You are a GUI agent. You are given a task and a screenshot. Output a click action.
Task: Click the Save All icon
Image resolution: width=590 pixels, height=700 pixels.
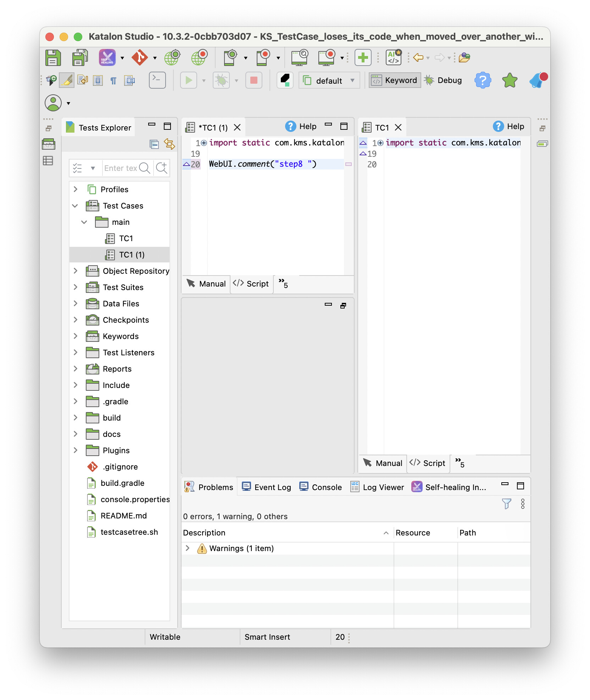pos(80,57)
